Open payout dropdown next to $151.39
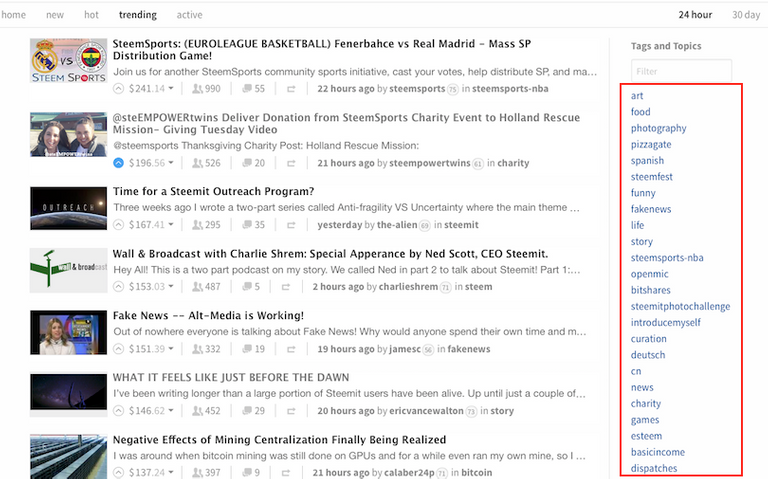Viewport: 768px width, 479px height. pyautogui.click(x=171, y=349)
